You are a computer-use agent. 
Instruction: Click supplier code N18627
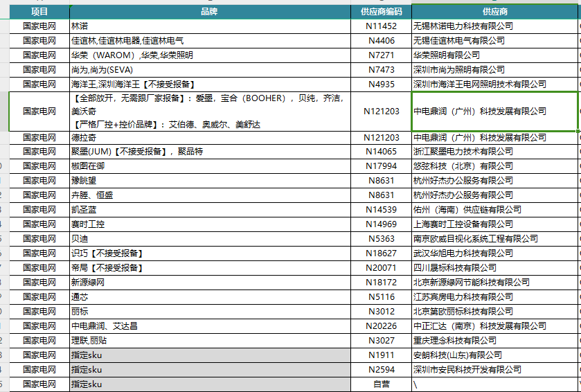(382, 253)
